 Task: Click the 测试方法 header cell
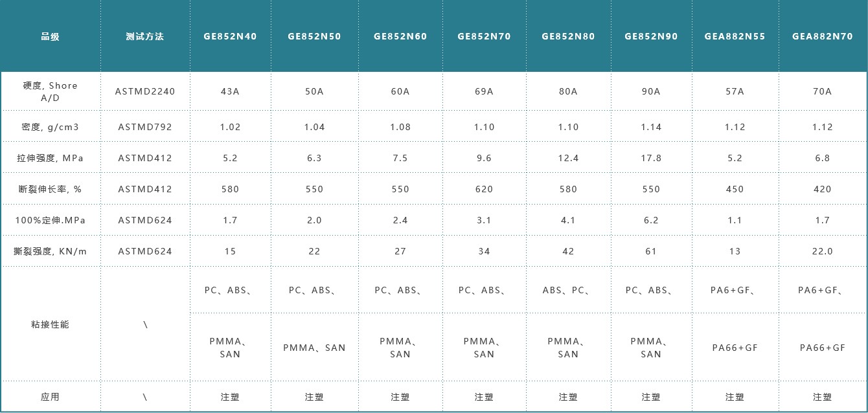(145, 36)
